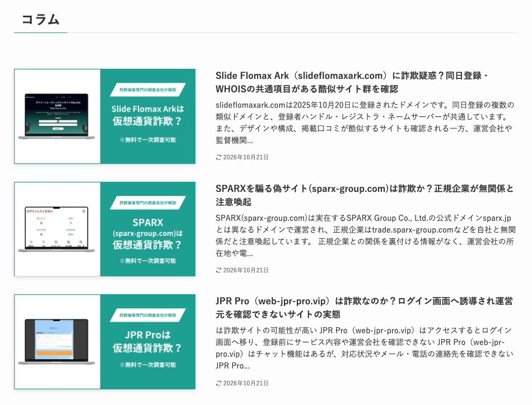Open the Slide Flomax Ark article thumbnail
This screenshot has width=532, height=405.
pyautogui.click(x=105, y=116)
